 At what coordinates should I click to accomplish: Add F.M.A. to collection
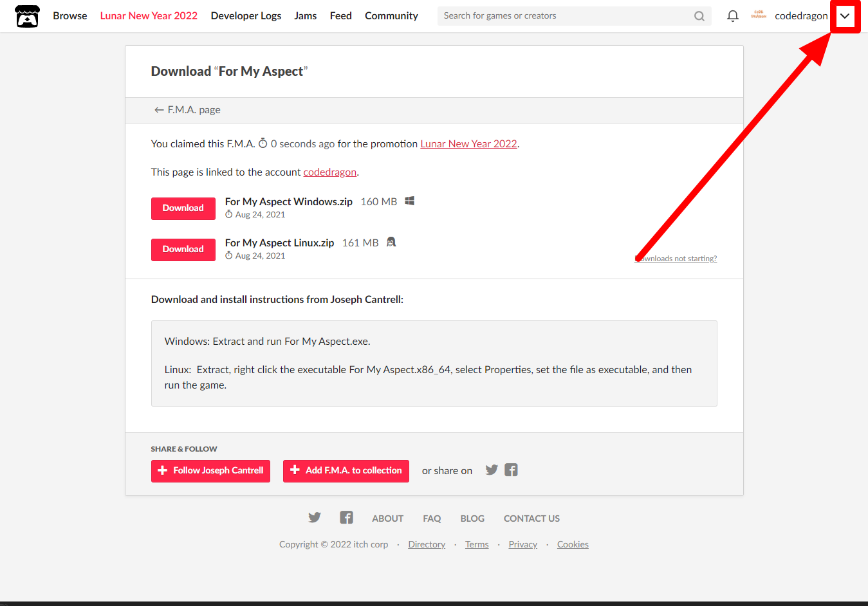(x=346, y=471)
